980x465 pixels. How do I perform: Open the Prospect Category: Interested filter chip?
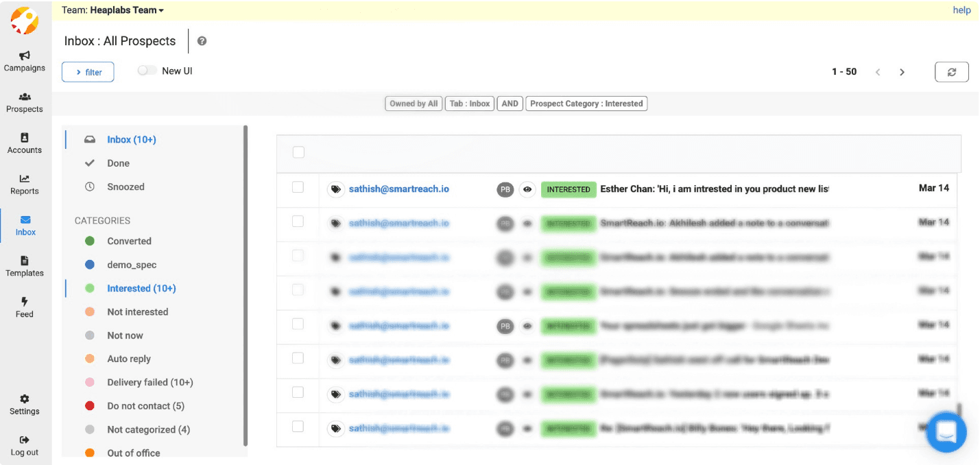[586, 103]
